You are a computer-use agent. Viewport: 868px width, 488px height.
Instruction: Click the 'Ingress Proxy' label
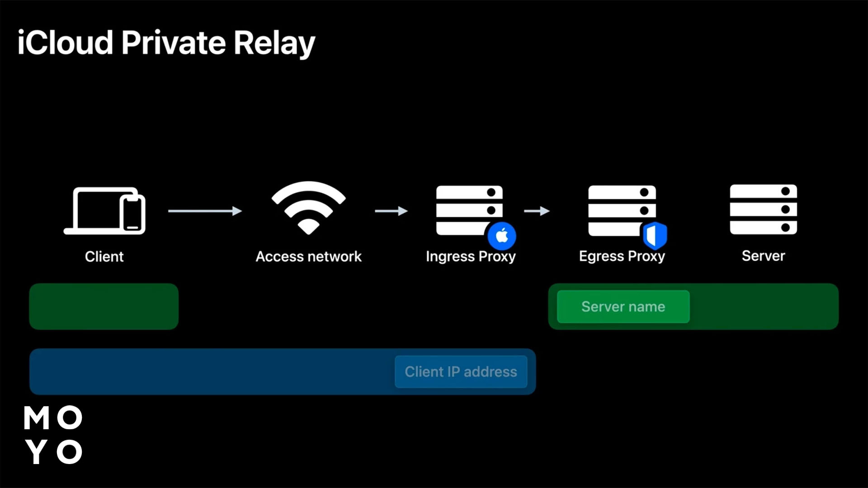471,257
